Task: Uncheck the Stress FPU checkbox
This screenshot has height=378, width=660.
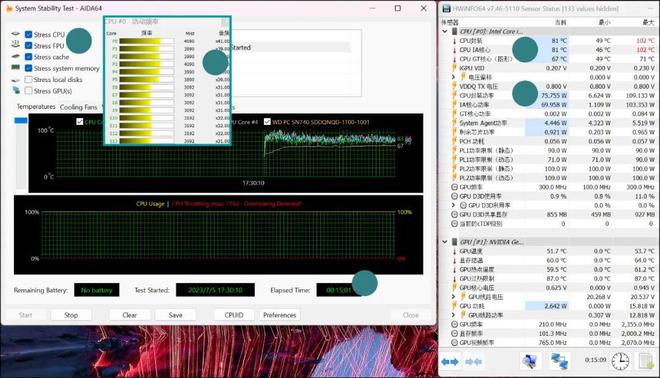Action: pos(28,45)
